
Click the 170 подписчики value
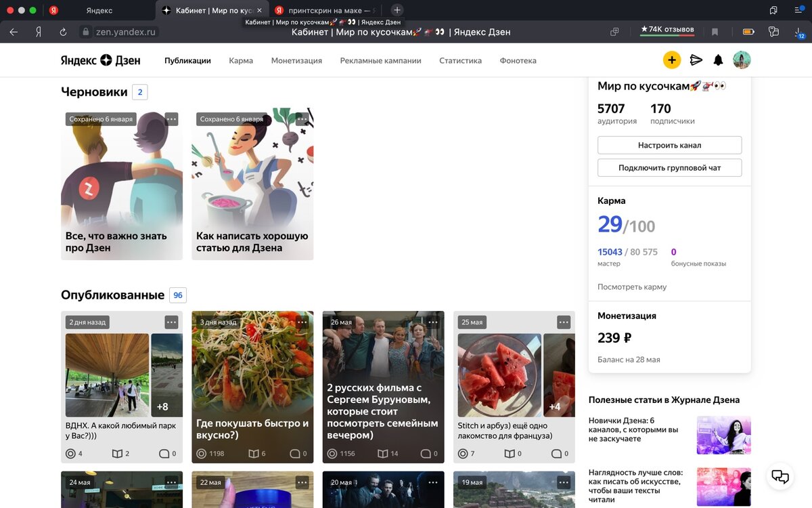[660, 108]
